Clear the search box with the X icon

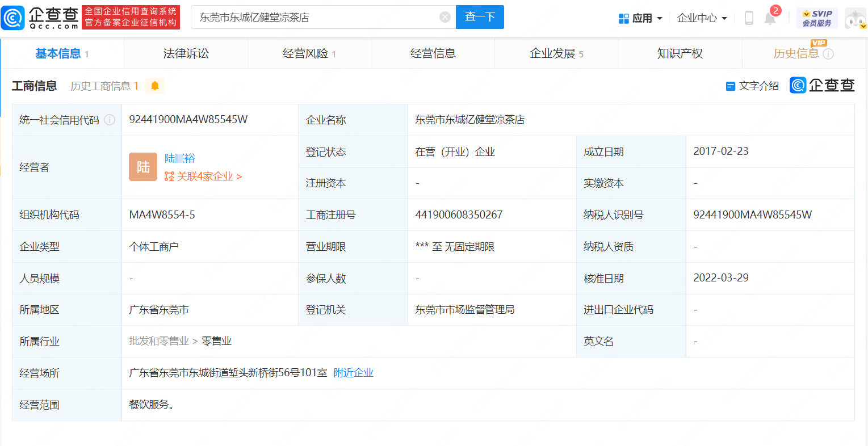tap(445, 18)
